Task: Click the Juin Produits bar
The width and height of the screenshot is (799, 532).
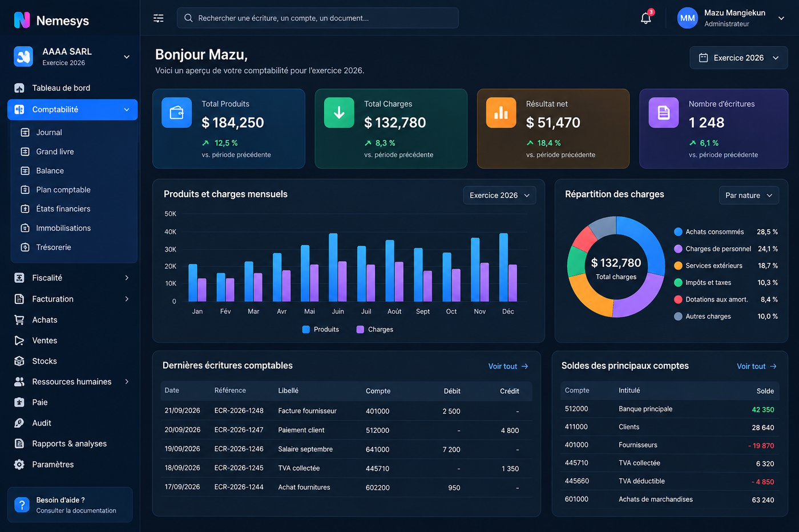Action: (333, 267)
